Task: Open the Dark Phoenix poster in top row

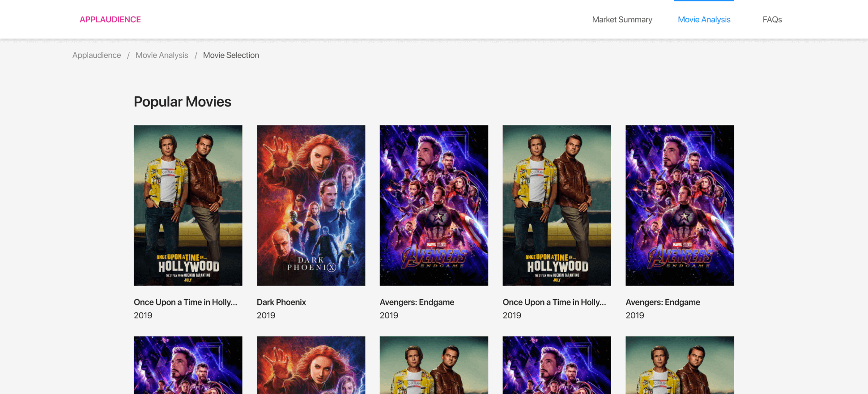Action: 311,206
